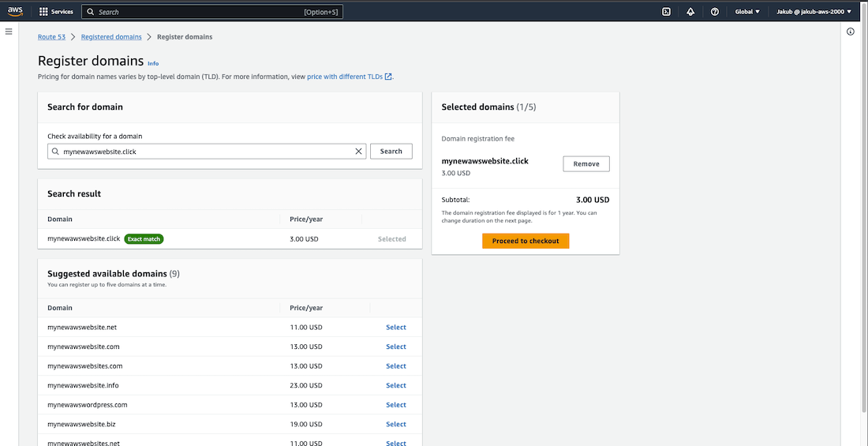Image resolution: width=868 pixels, height=446 pixels.
Task: Click the Search button for domain
Action: click(391, 152)
